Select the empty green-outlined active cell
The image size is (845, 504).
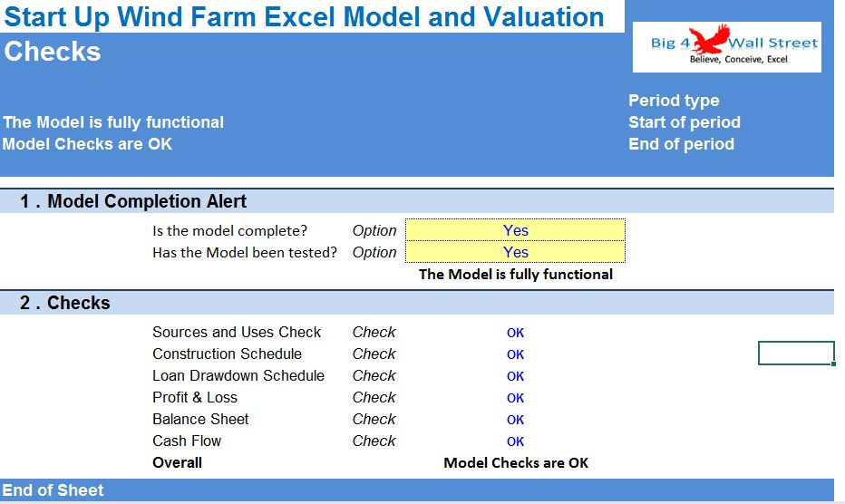(x=796, y=353)
